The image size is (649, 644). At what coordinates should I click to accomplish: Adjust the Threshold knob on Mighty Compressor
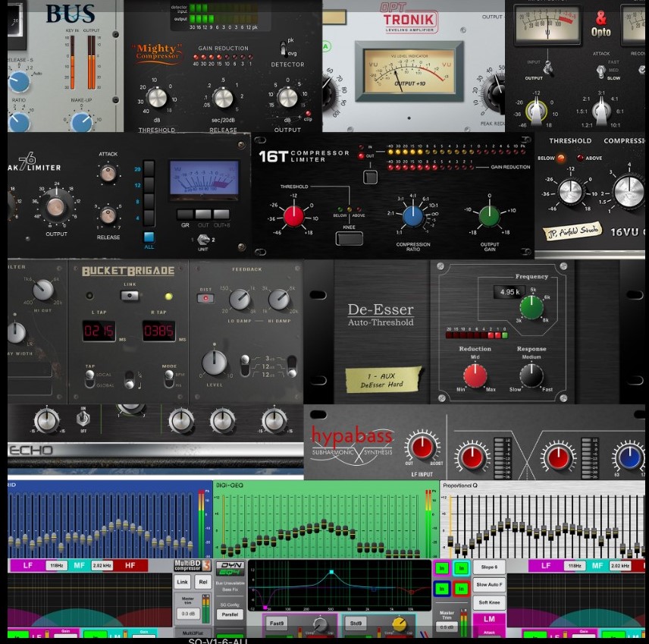pyautogui.click(x=157, y=98)
